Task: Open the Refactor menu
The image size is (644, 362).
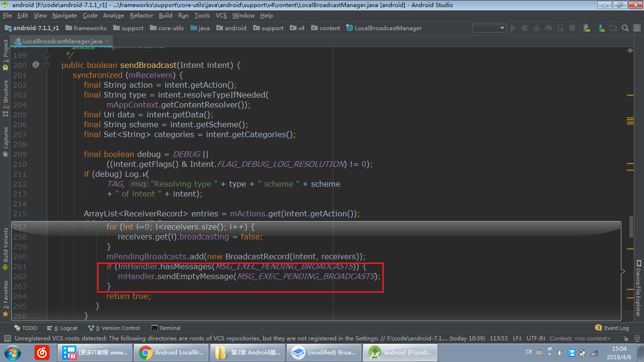Action: pyautogui.click(x=141, y=16)
